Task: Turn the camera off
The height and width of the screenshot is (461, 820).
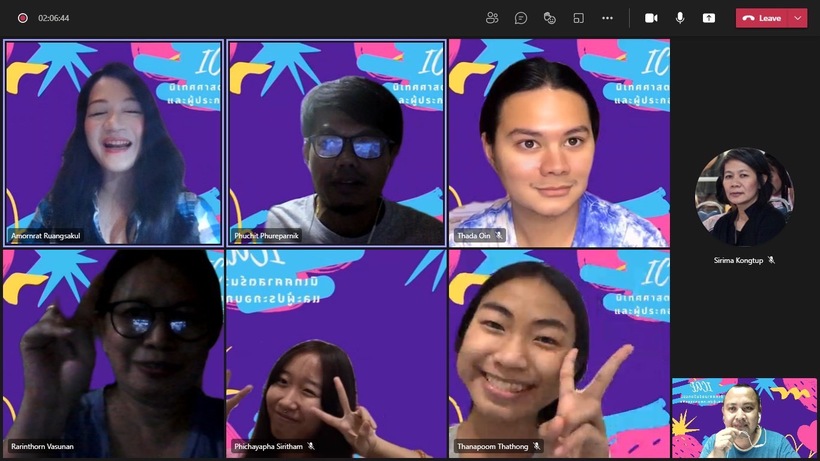Action: point(651,18)
